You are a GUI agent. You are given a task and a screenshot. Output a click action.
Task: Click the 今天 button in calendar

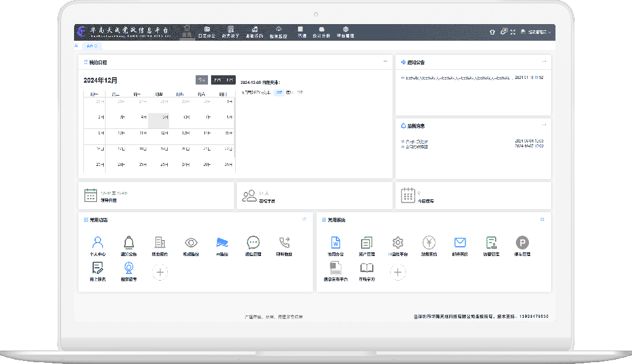click(x=201, y=80)
